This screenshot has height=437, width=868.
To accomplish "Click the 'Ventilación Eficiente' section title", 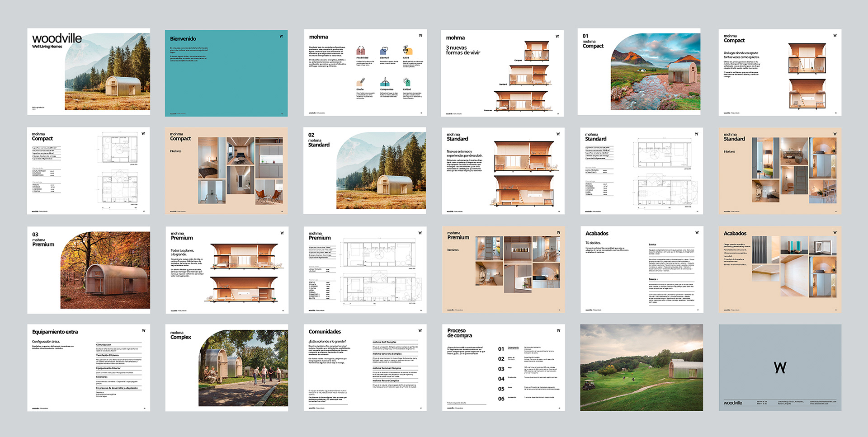I will point(108,355).
